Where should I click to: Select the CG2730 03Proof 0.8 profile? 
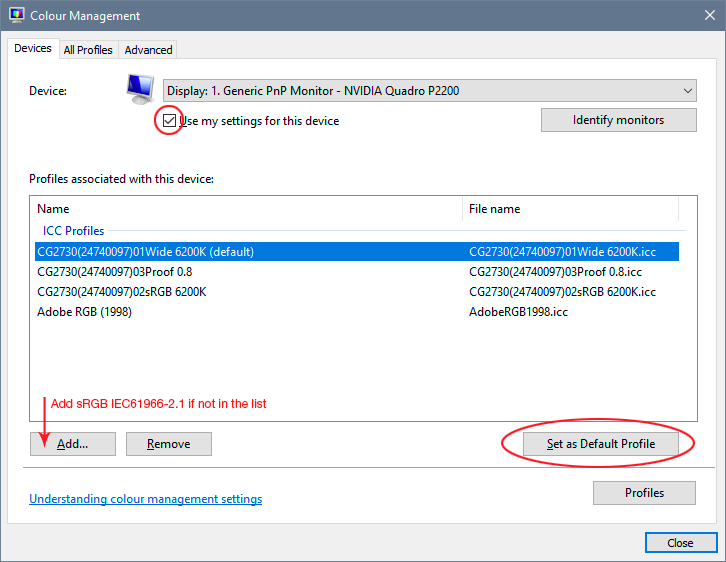click(x=115, y=272)
